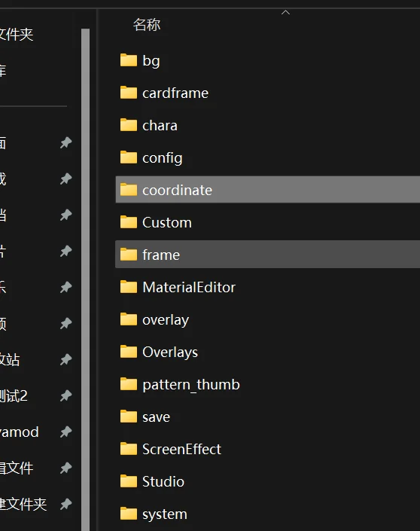Click the bg folder icon

[x=129, y=60]
